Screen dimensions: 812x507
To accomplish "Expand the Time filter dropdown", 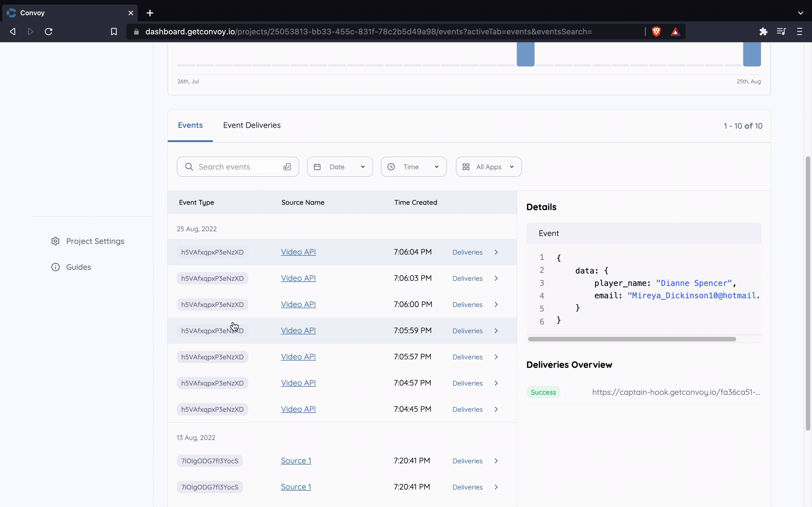I will tap(413, 167).
